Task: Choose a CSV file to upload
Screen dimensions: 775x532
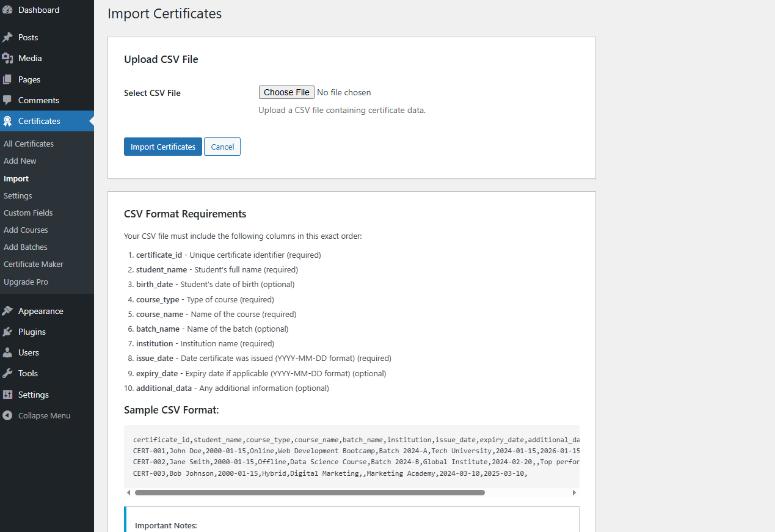Action: point(286,92)
